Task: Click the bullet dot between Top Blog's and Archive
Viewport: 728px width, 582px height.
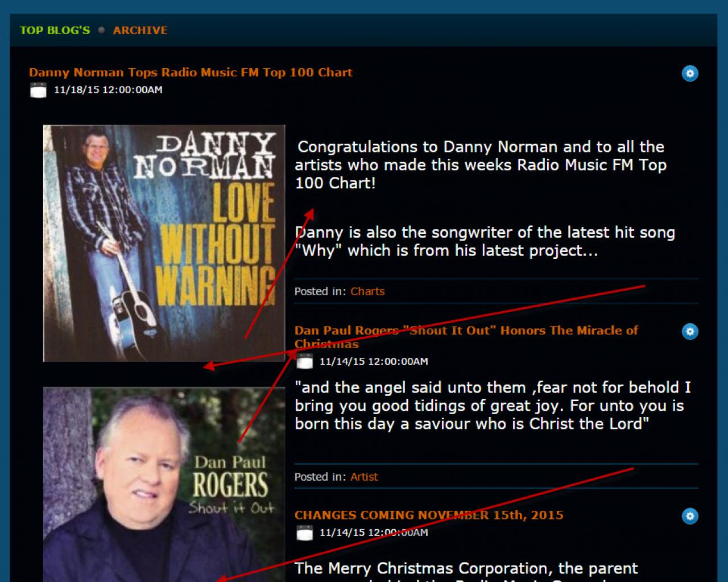Action: [x=101, y=30]
